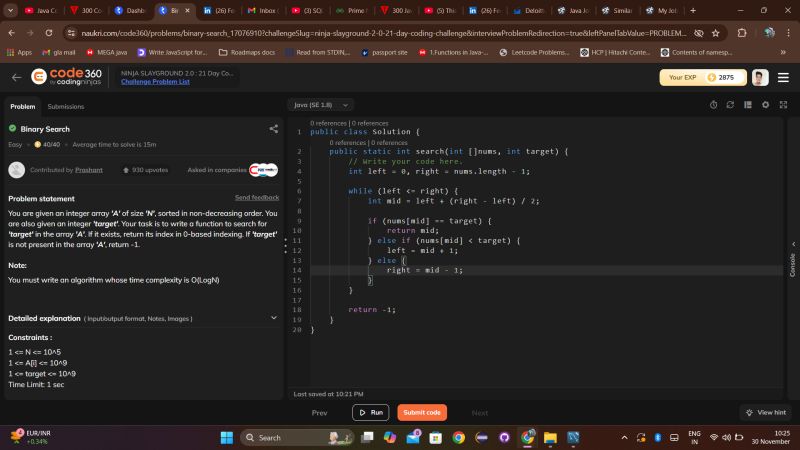Viewport: 800px width, 450px height.
Task: Click the View hint button
Action: pos(766,412)
